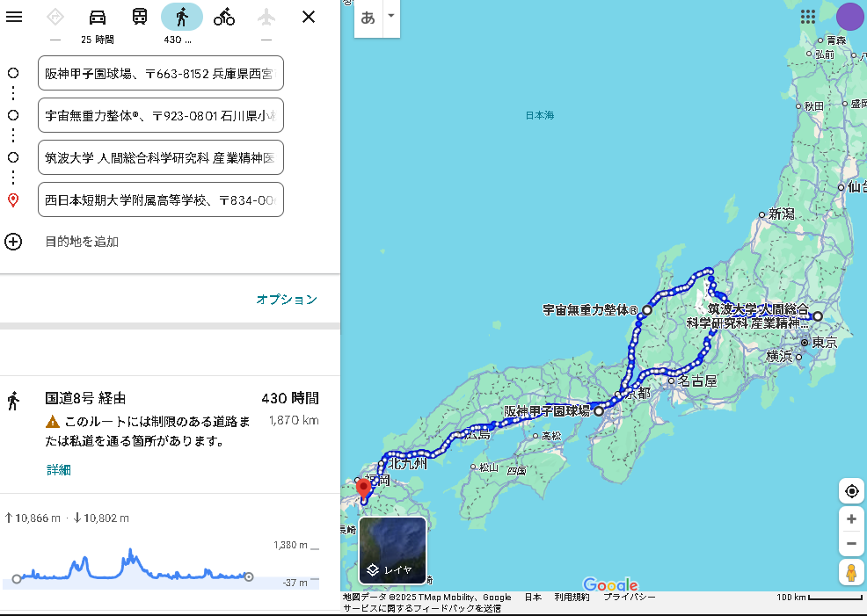Click the 秋田 city label on map

[x=813, y=105]
